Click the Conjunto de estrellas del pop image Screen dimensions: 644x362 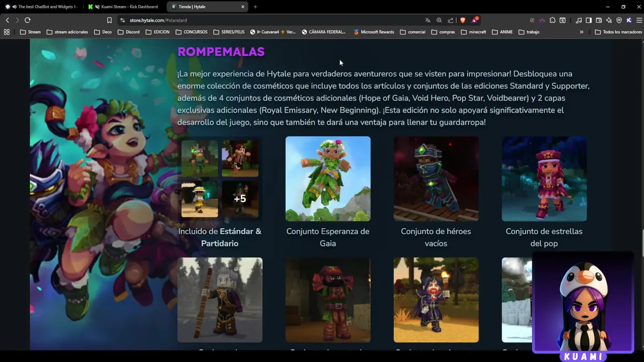(544, 178)
